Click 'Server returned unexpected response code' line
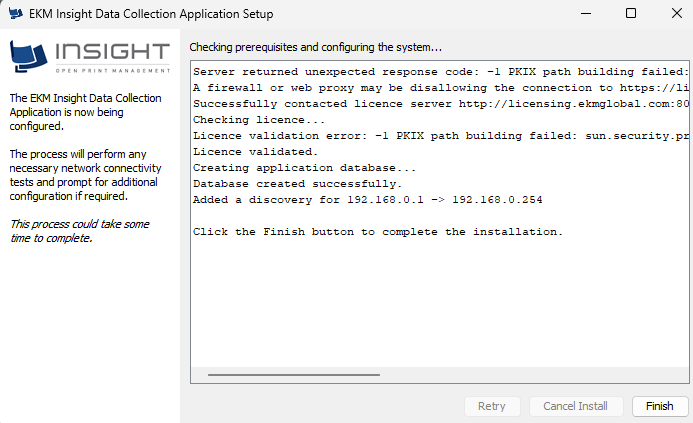The width and height of the screenshot is (693, 423). [441, 72]
